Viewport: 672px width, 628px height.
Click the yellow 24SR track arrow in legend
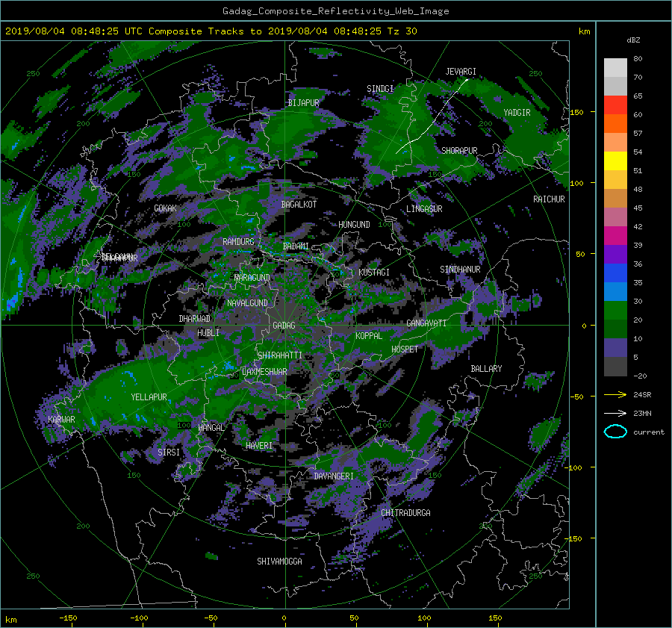(x=615, y=394)
